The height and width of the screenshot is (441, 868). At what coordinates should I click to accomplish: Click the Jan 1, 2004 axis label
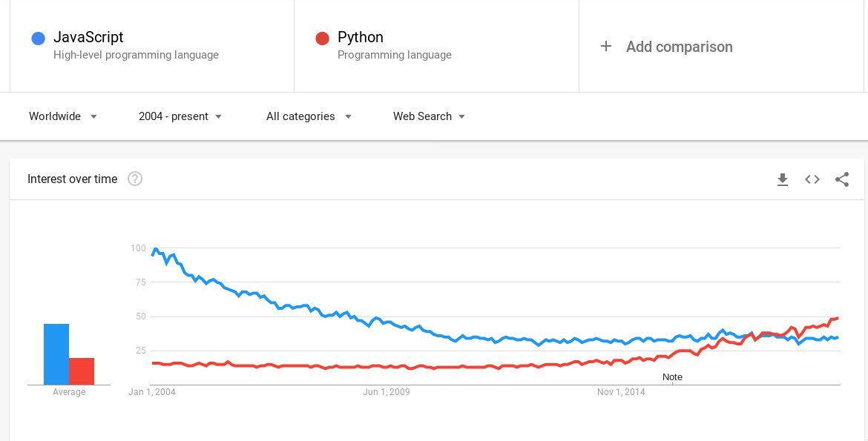[x=152, y=392]
